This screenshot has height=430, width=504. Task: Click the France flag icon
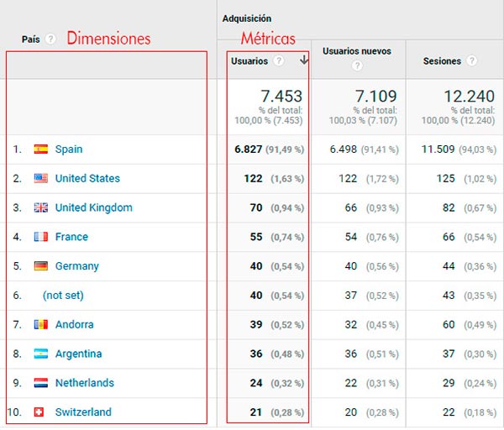(41, 237)
